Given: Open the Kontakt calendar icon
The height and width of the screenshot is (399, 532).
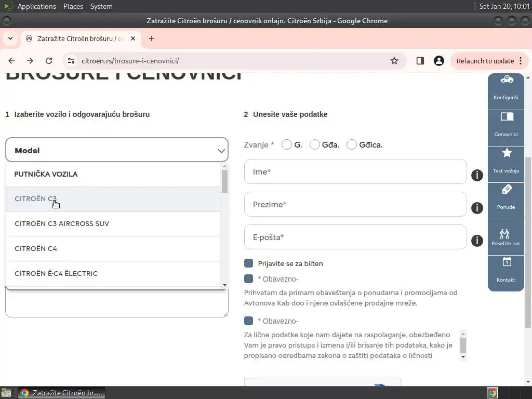Looking at the screenshot, I should 507,262.
